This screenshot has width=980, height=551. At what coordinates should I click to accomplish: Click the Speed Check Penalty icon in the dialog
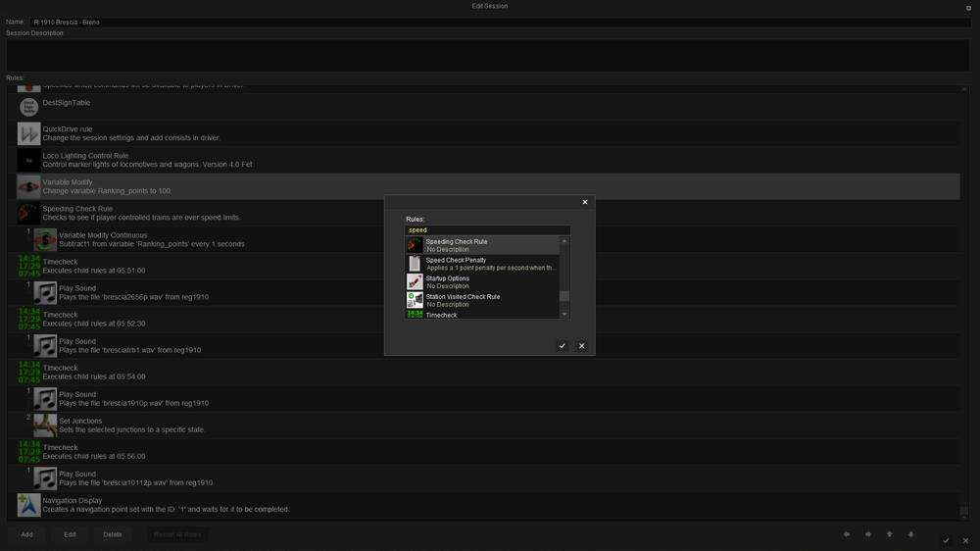click(x=415, y=264)
